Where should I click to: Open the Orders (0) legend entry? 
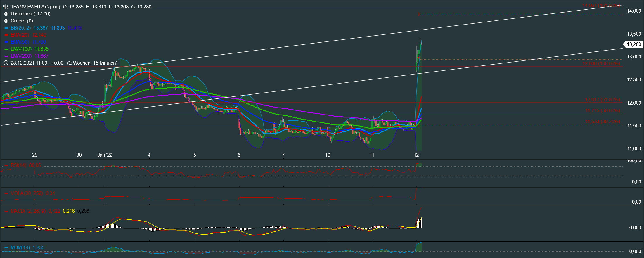pyautogui.click(x=22, y=21)
